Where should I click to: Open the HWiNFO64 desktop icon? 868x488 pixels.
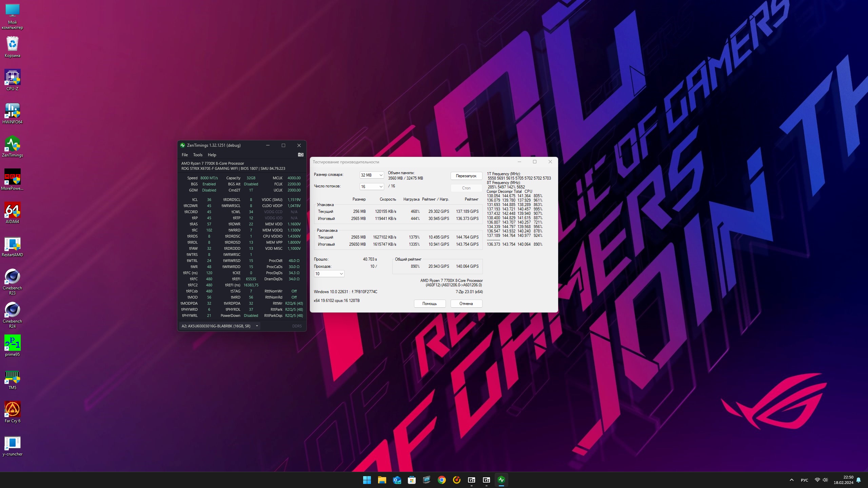point(13,111)
